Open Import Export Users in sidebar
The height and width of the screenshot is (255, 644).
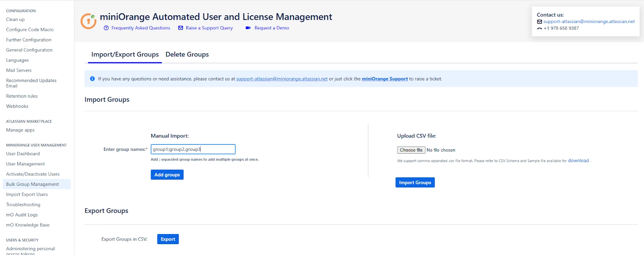tap(27, 194)
